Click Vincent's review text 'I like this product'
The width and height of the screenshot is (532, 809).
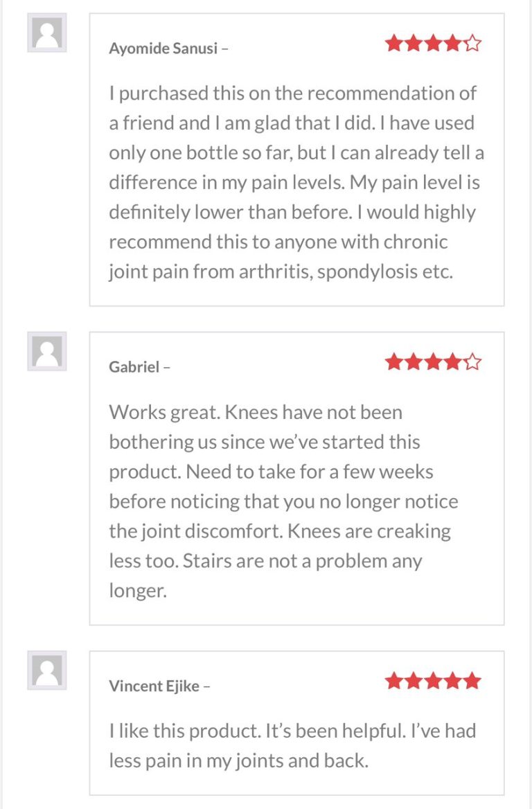coord(292,746)
